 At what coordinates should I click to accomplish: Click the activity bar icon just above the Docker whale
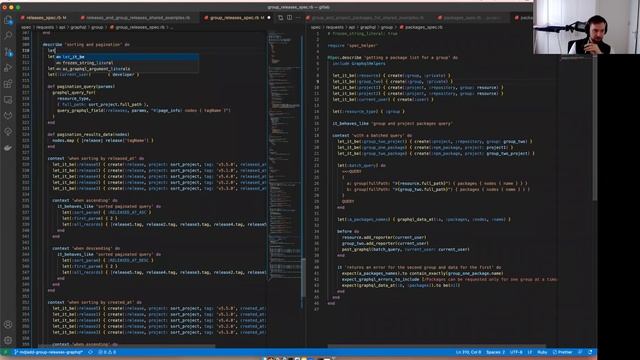pos(8,131)
